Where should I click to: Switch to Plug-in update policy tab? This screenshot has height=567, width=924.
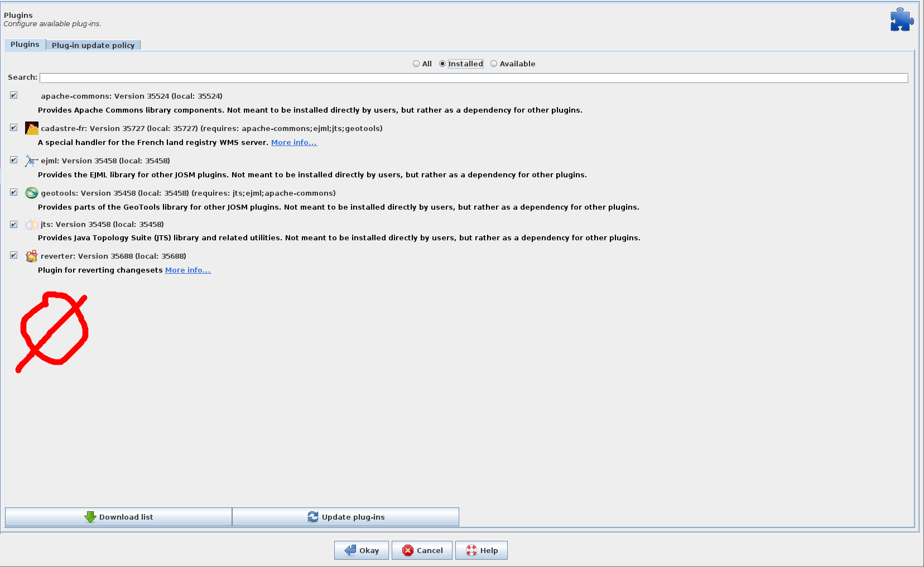pos(93,45)
